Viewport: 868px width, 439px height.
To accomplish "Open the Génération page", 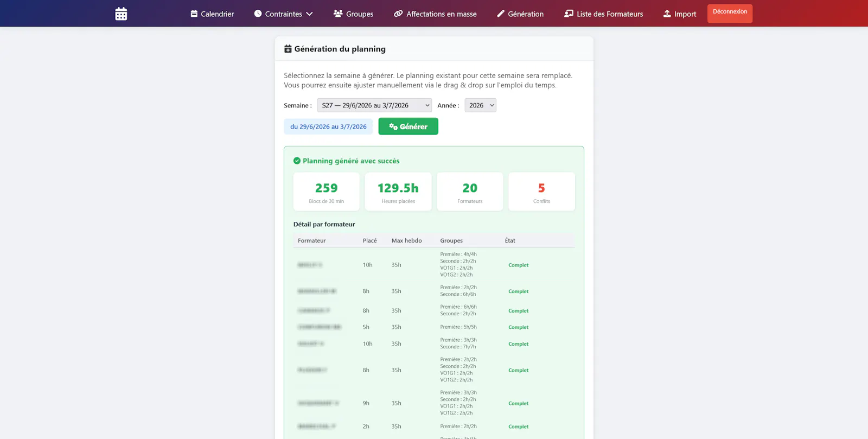I will (520, 14).
